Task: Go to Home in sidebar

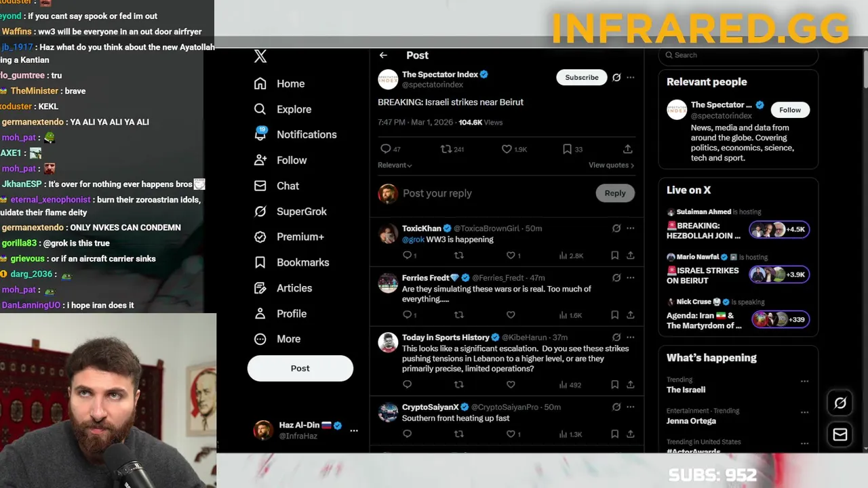Action: pos(279,83)
